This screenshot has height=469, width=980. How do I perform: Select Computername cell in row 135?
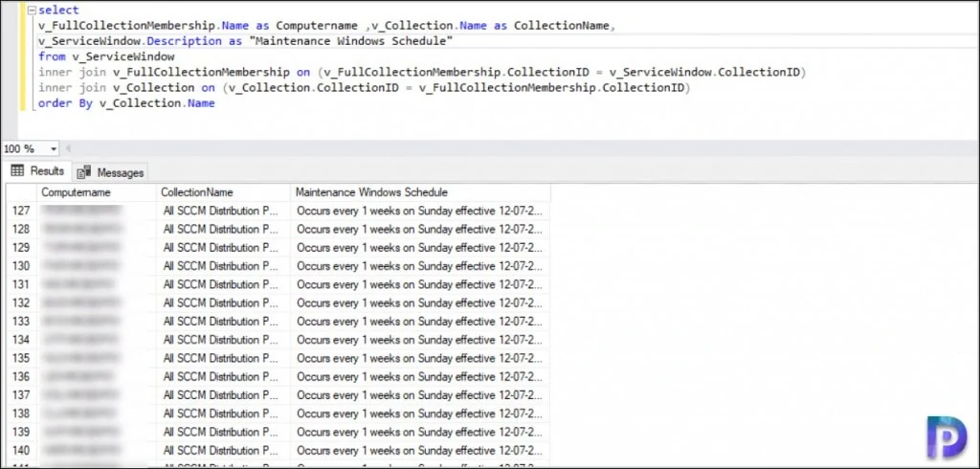(x=97, y=358)
